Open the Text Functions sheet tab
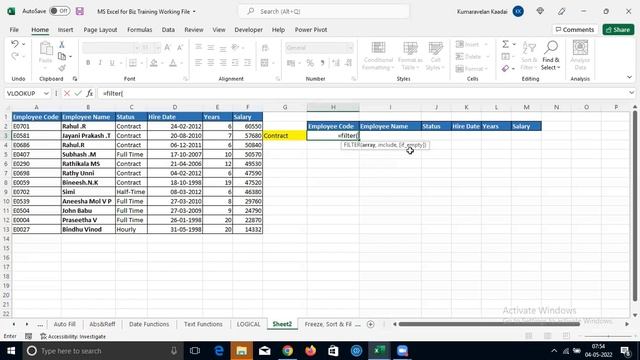This screenshot has width=640, height=360. (203, 324)
